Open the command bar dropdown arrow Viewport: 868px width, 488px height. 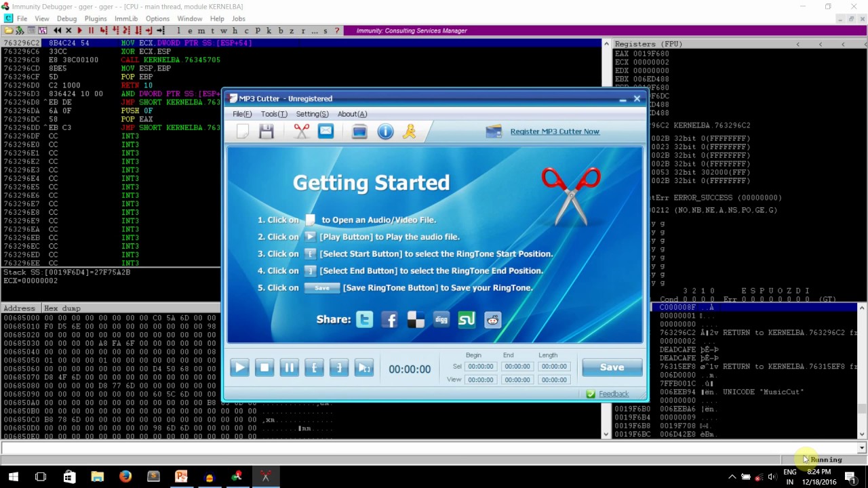862,448
